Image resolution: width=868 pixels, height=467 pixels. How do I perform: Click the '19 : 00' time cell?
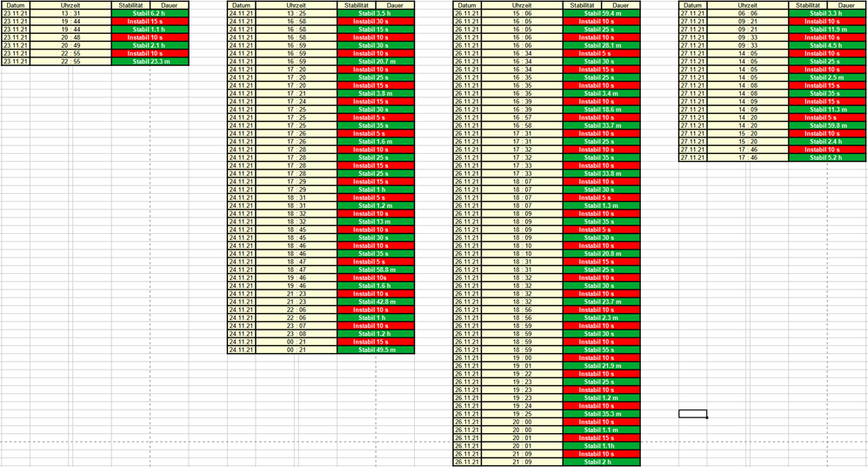tap(522, 358)
